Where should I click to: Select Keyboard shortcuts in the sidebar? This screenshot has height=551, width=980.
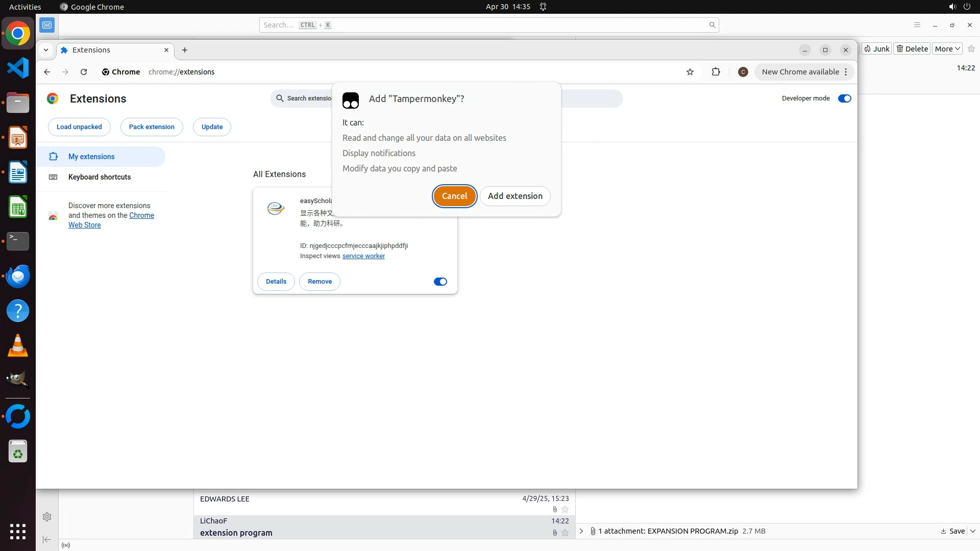click(100, 177)
